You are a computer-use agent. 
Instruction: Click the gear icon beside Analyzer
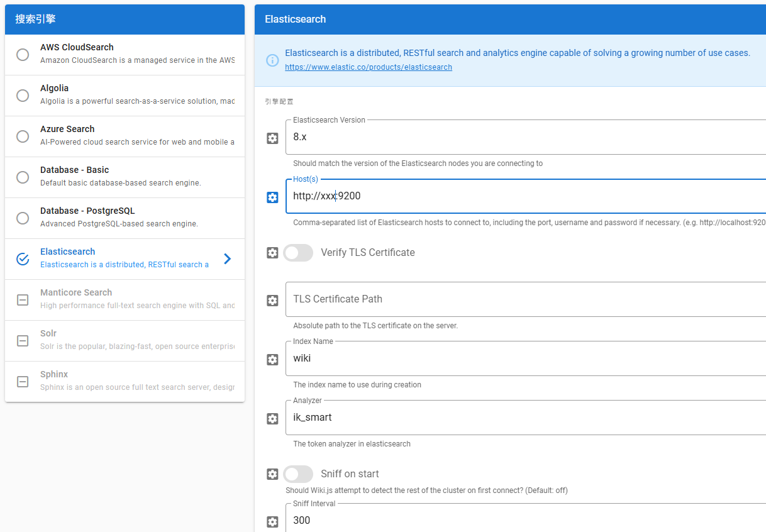272,419
